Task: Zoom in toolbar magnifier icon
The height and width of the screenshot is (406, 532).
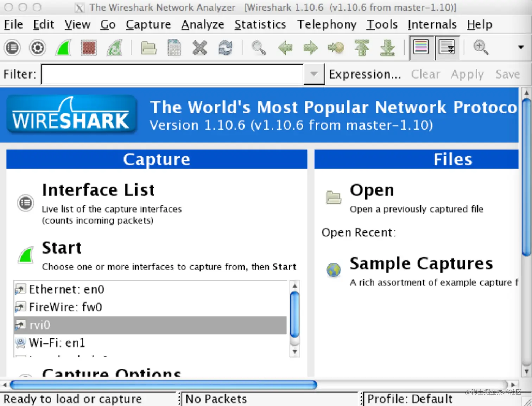Action: point(481,47)
